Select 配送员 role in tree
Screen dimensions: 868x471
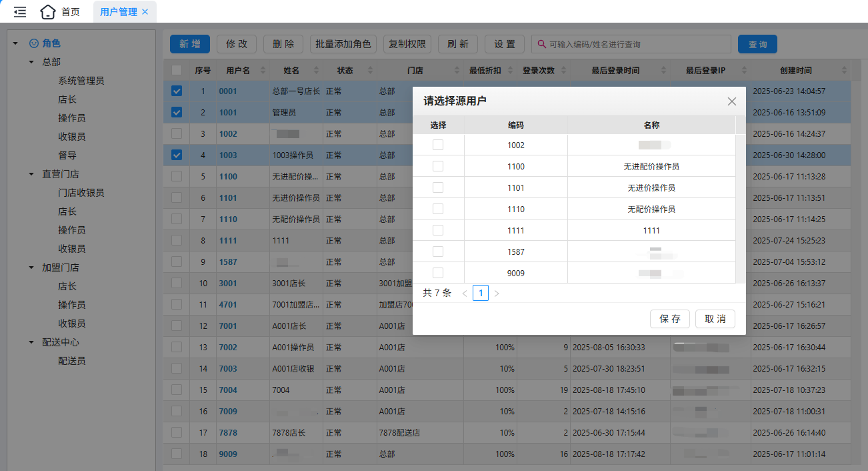coord(72,361)
